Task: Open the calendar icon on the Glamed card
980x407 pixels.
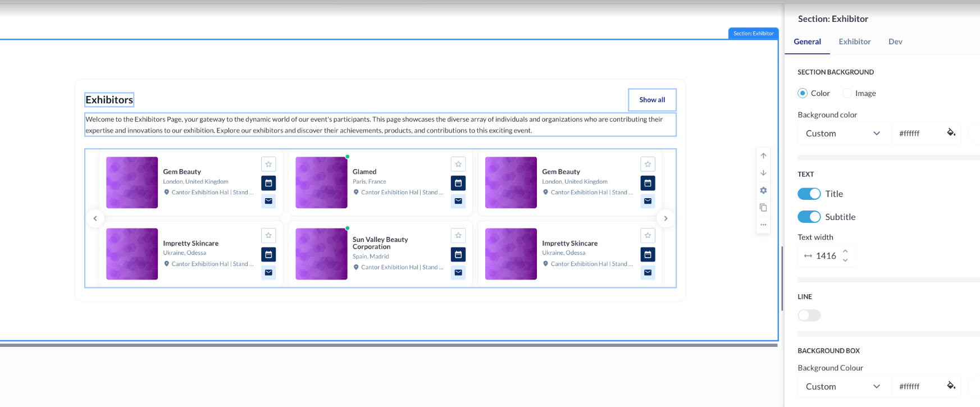Action: [458, 183]
